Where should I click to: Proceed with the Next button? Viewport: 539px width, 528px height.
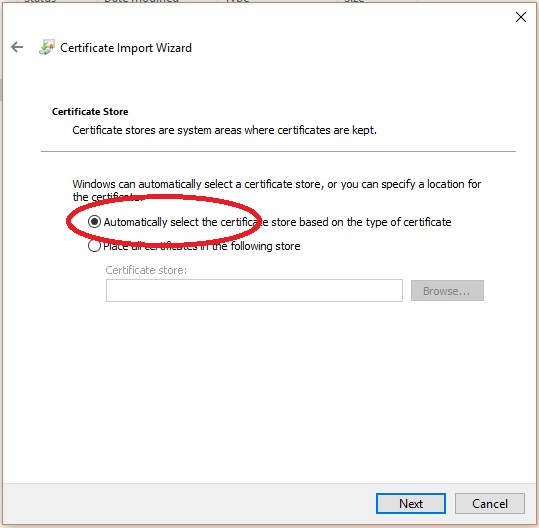tap(410, 504)
